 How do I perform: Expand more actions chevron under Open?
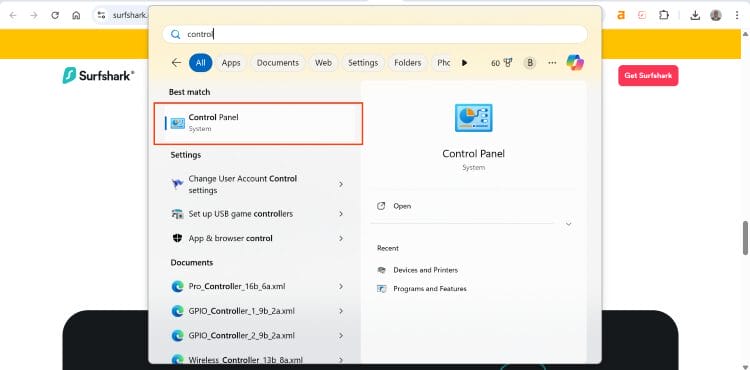pyautogui.click(x=569, y=224)
